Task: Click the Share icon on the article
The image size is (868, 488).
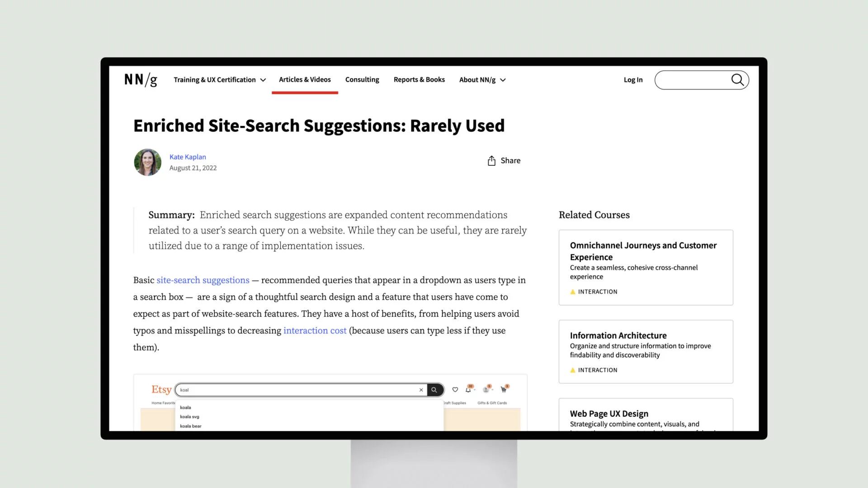Action: tap(491, 160)
